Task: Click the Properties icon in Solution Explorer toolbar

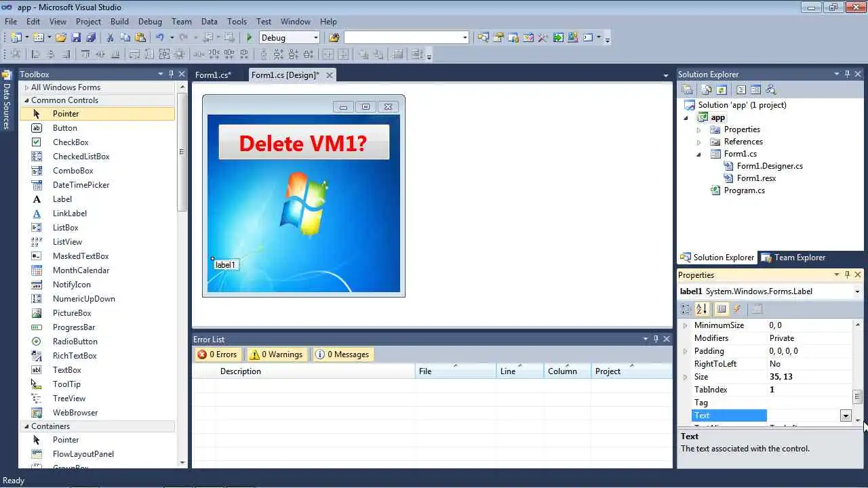Action: click(x=687, y=89)
